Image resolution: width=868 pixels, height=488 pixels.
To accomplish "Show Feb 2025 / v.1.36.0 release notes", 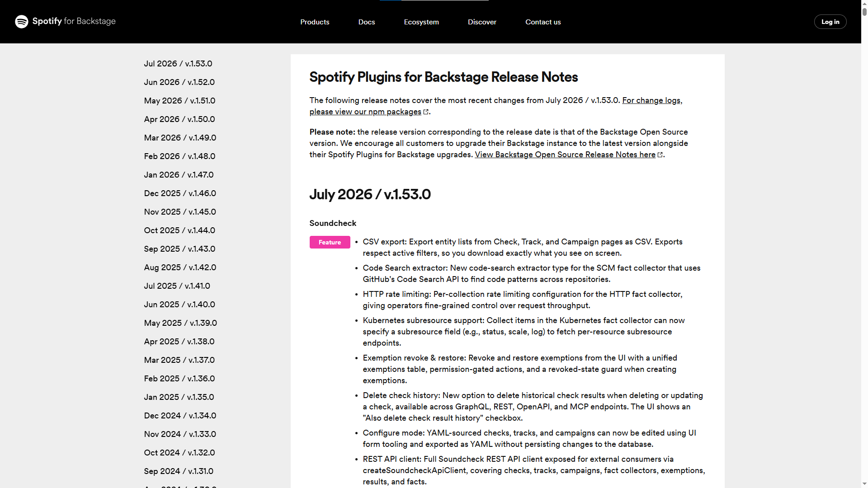I will coord(179,379).
